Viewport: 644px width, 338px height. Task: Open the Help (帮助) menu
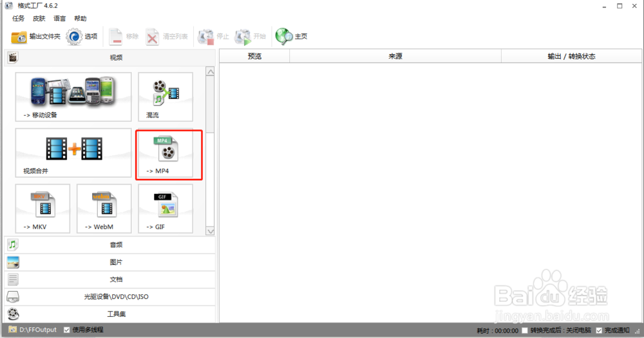(x=80, y=19)
